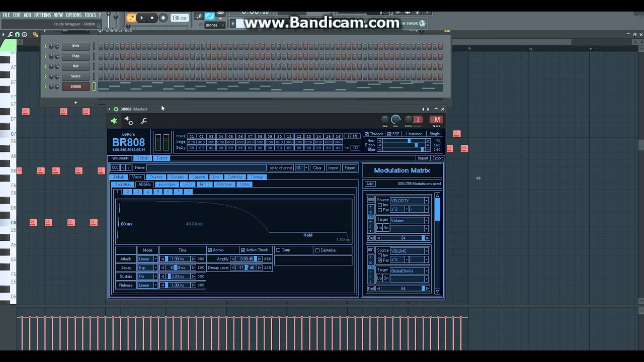Screen dimensions: 644x362
Task: Select the BR808 channel button
Action: [x=75, y=86]
